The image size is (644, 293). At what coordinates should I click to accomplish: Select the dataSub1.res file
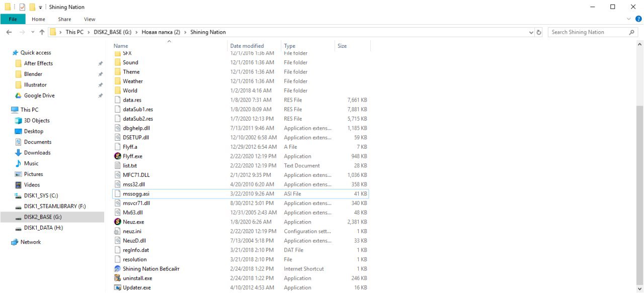click(240, 109)
